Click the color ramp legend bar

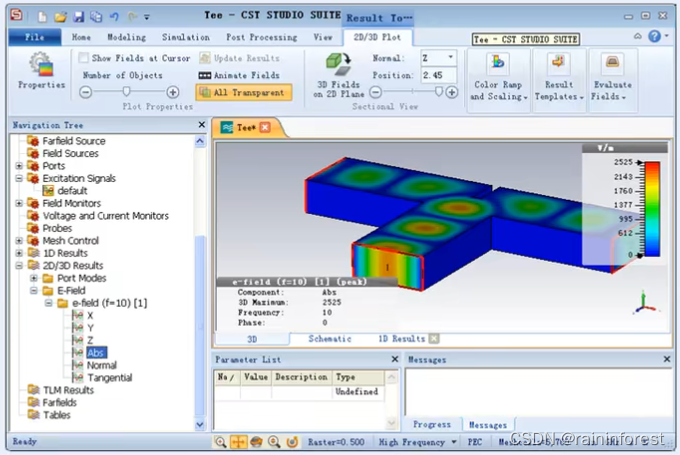(652, 209)
